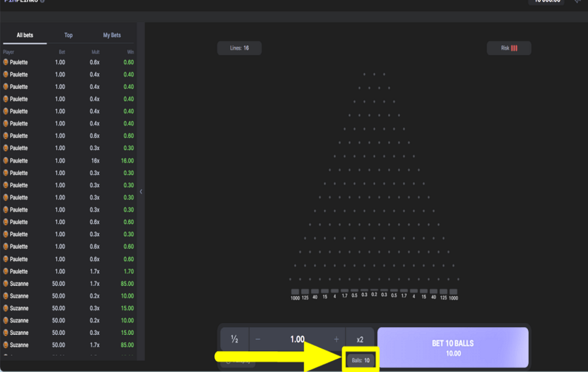Screen dimensions: 588x372
Task: Click the minus icon to decrease bet
Action: 258,339
